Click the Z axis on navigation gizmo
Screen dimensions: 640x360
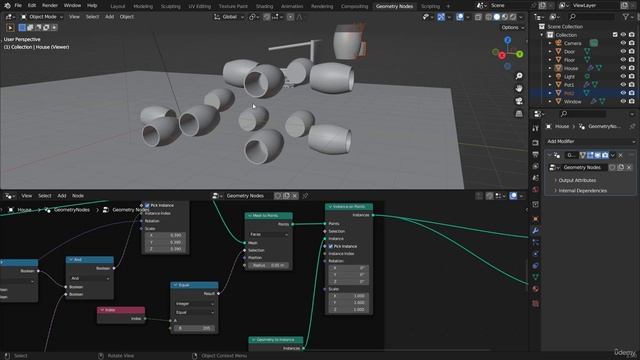click(x=507, y=40)
